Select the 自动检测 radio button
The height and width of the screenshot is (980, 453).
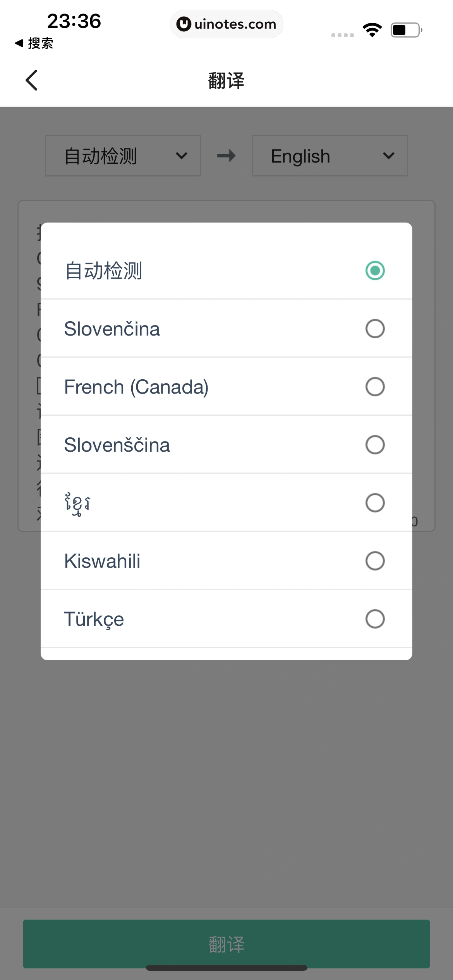pos(375,271)
